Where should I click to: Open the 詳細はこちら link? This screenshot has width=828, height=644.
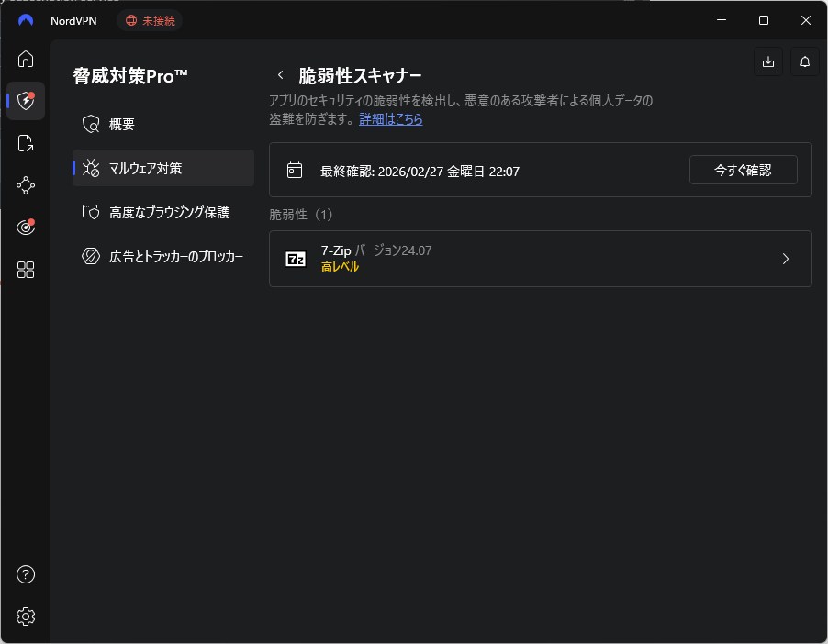pos(391,119)
